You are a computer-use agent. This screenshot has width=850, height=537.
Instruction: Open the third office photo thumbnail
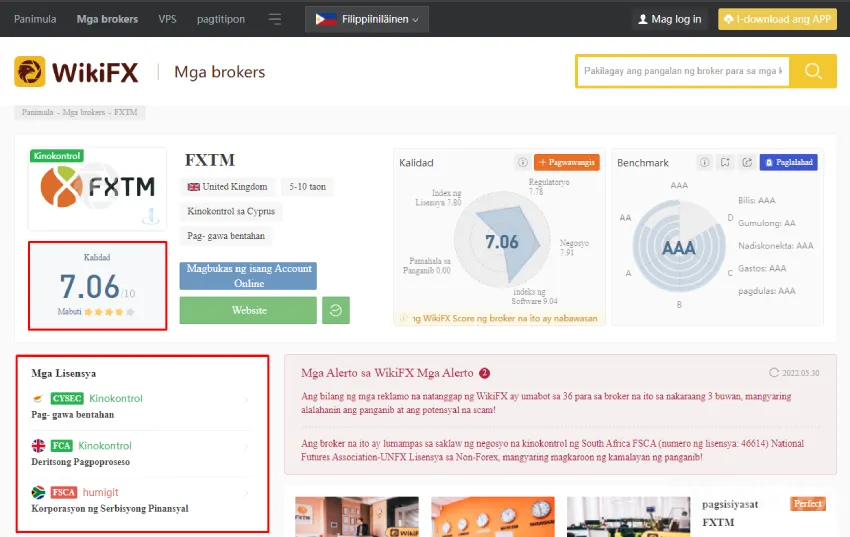[x=629, y=516]
